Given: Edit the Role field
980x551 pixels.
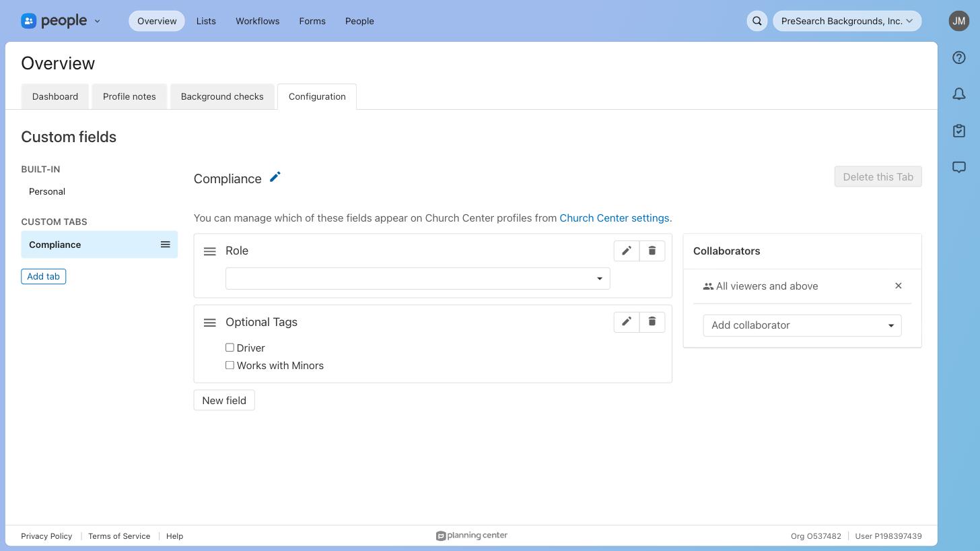Looking at the screenshot, I should [627, 251].
